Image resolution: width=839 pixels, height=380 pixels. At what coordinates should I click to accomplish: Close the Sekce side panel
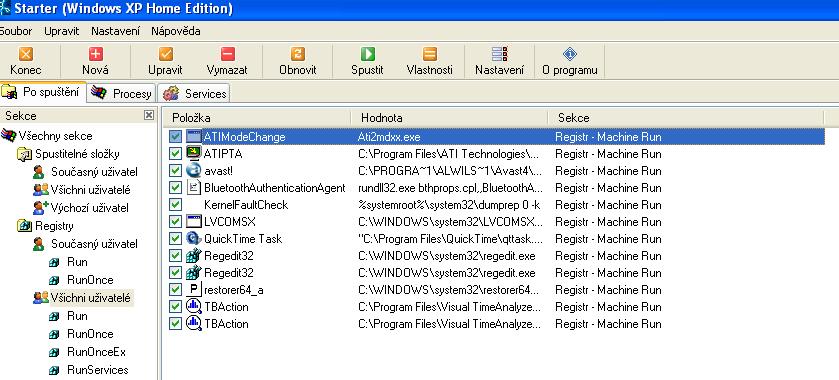tap(149, 115)
